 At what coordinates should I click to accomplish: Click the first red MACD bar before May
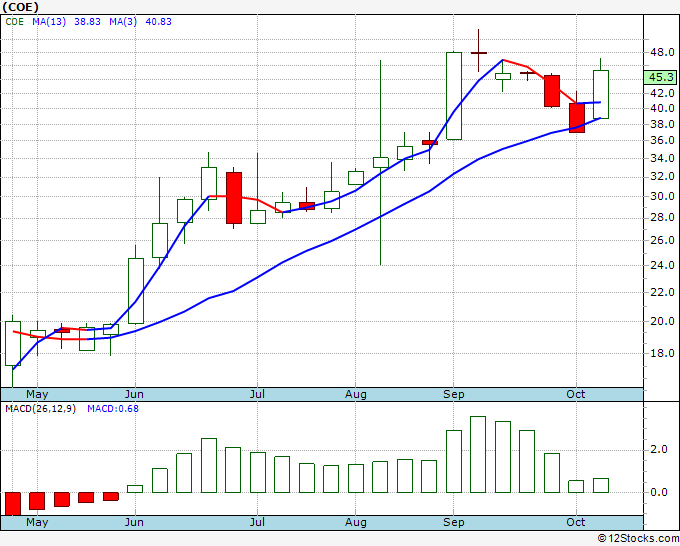click(13, 503)
